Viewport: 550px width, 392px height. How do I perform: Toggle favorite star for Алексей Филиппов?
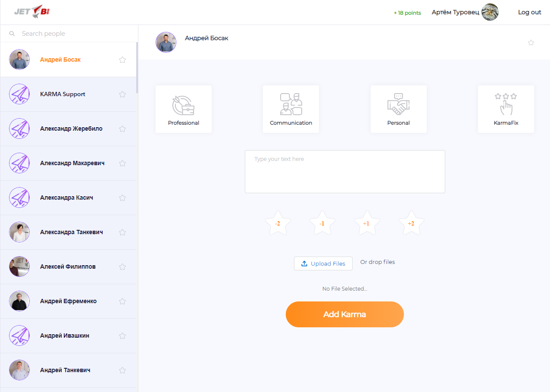[122, 267]
